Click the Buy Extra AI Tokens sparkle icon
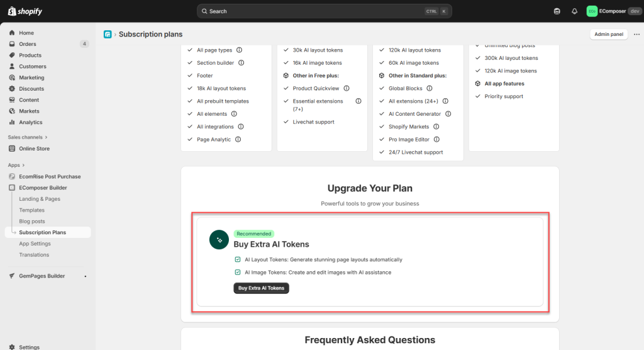Screen dimensions: 644x350 (x=219, y=240)
